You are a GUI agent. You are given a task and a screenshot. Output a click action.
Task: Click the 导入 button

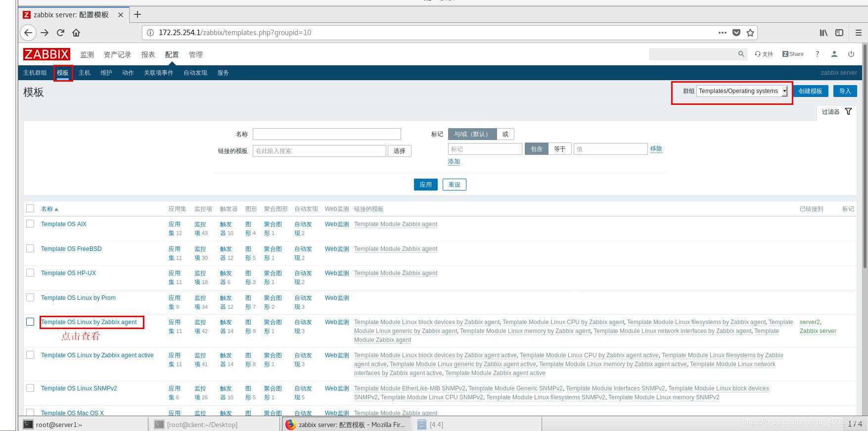845,91
